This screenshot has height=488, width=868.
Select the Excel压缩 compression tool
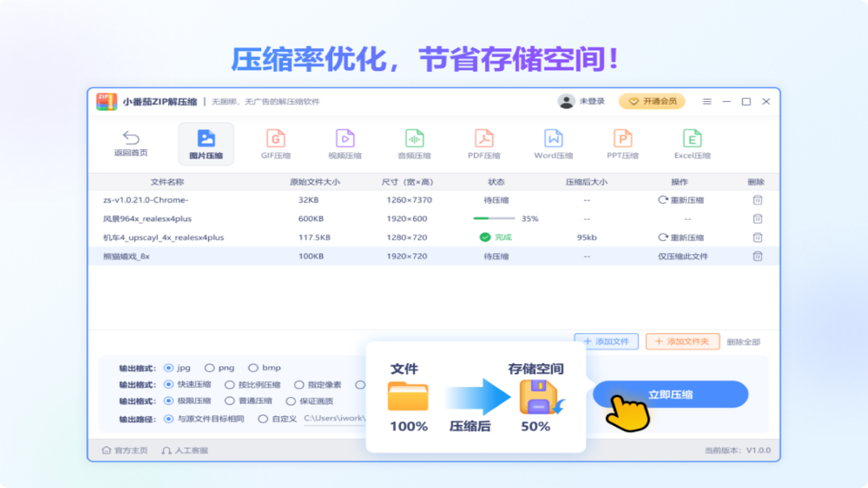pyautogui.click(x=692, y=143)
